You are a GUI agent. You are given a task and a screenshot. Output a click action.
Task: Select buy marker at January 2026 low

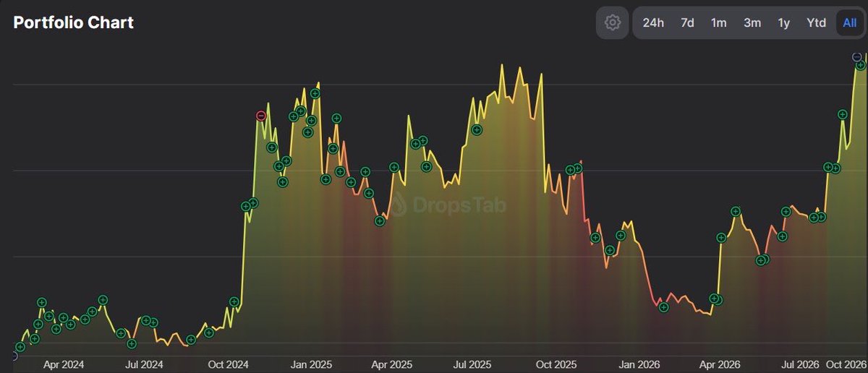coord(664,307)
